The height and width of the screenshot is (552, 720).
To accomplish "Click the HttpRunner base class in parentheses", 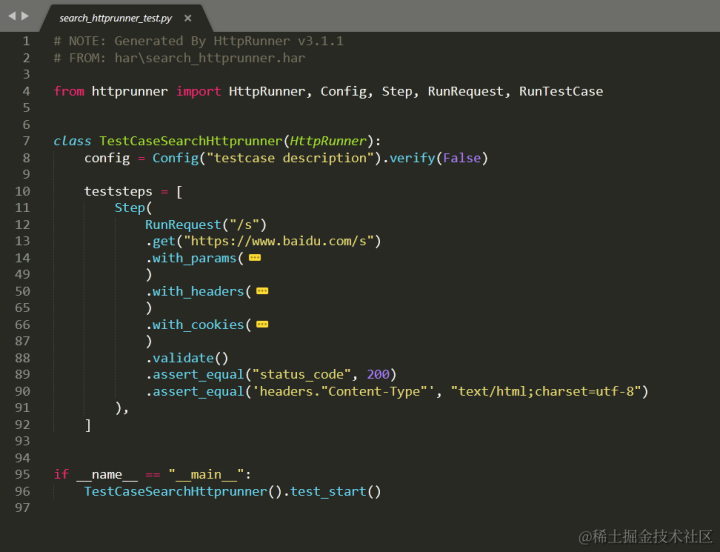I will coord(328,141).
